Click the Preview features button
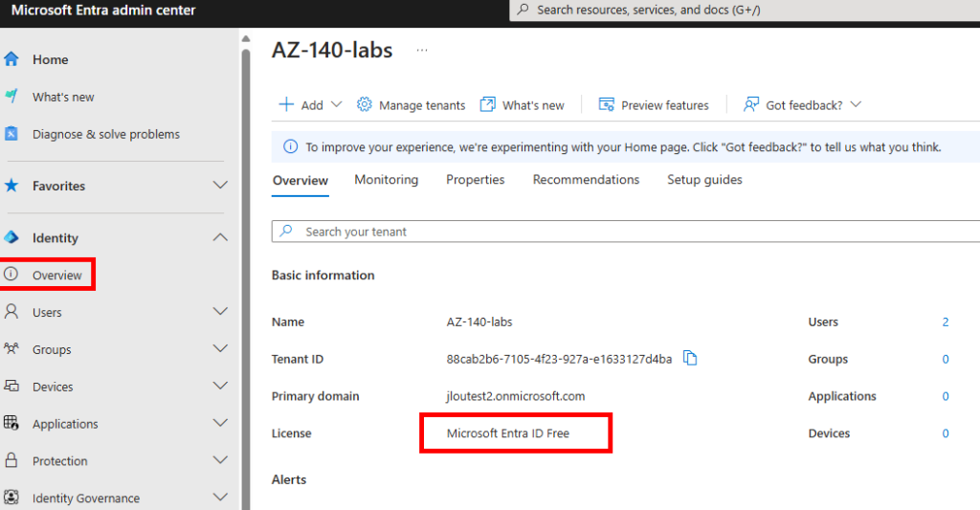Screen dimensions: 980x510 point(653,105)
